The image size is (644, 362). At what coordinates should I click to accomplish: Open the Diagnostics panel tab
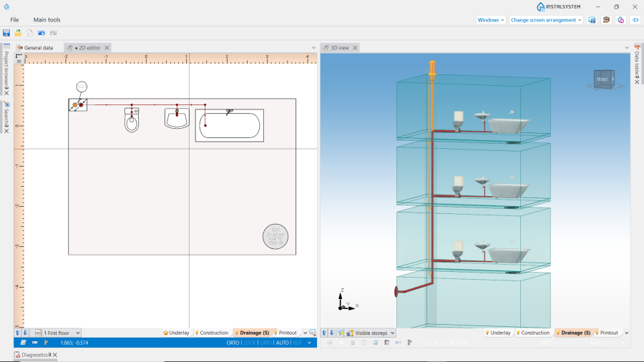[34, 355]
